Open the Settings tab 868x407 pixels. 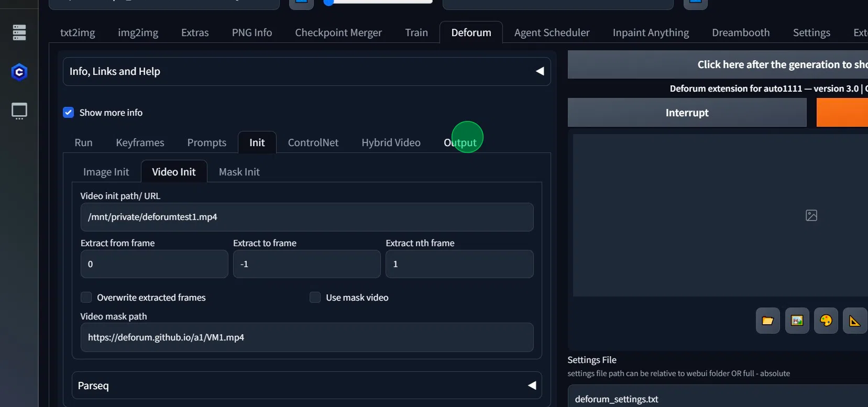(x=811, y=32)
